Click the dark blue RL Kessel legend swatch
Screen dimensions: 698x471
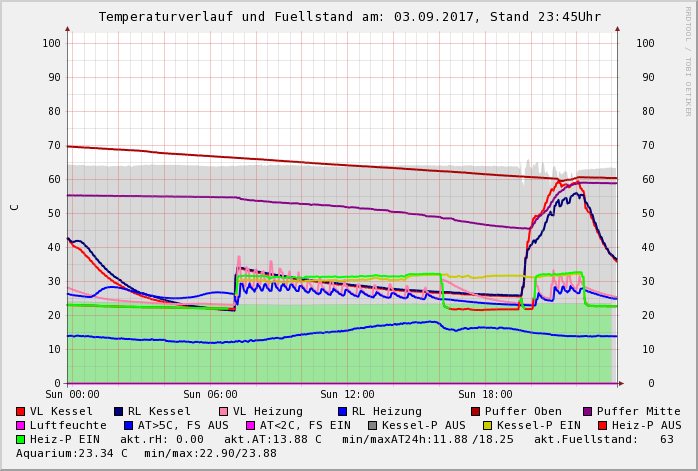point(118,411)
